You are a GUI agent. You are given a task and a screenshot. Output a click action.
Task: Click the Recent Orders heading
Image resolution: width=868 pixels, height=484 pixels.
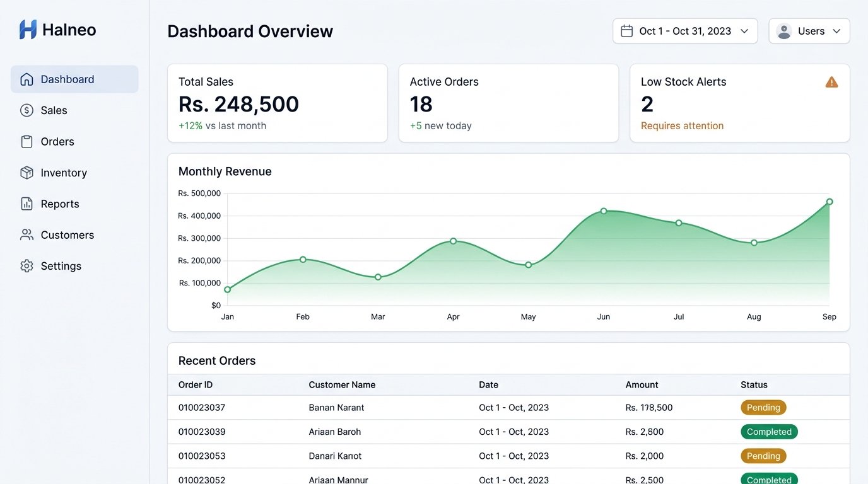pos(217,361)
